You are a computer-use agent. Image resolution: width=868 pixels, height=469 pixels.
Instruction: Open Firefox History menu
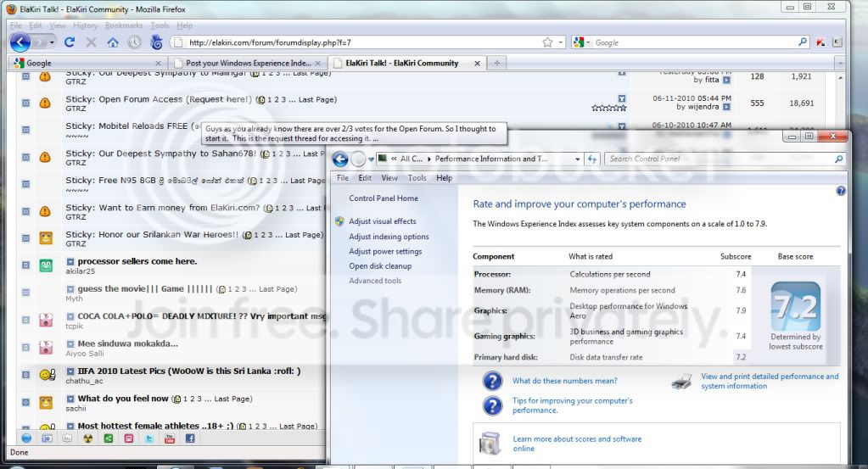(x=85, y=25)
